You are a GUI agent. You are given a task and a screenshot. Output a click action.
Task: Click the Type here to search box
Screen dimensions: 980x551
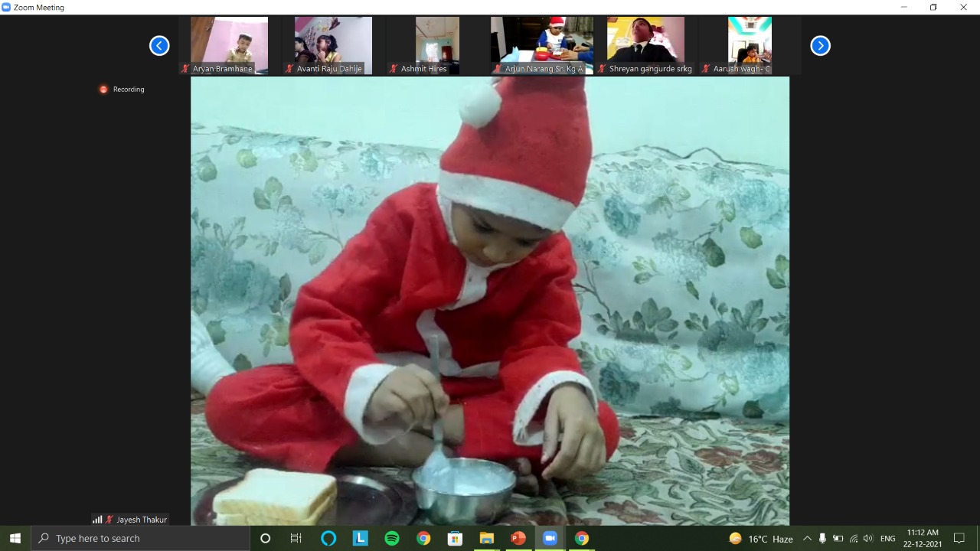141,539
